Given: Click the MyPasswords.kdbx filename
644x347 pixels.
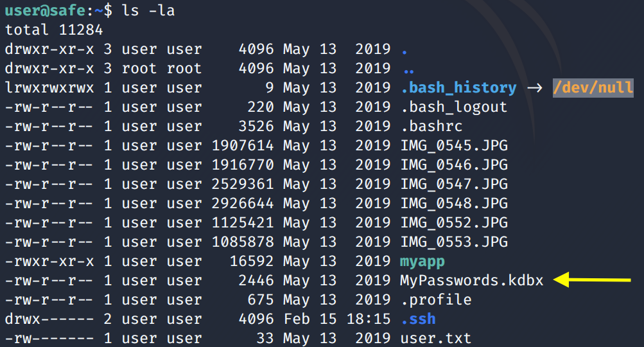Looking at the screenshot, I should [x=471, y=281].
